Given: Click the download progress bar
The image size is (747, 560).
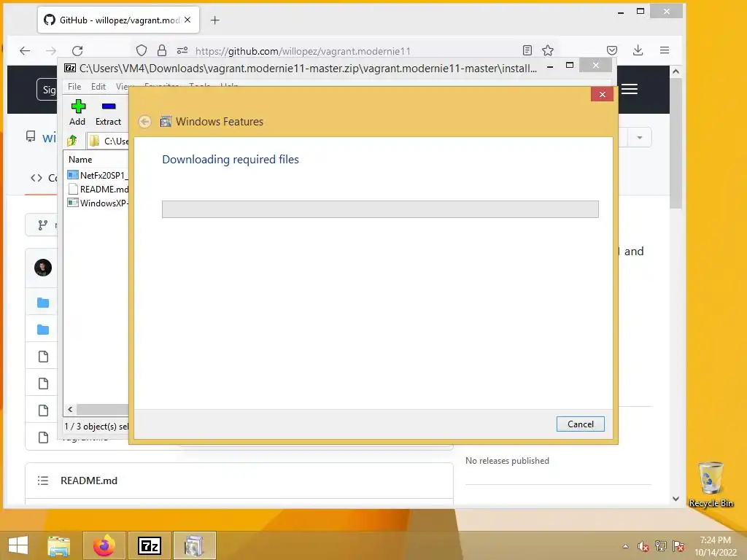Looking at the screenshot, I should [x=380, y=209].
